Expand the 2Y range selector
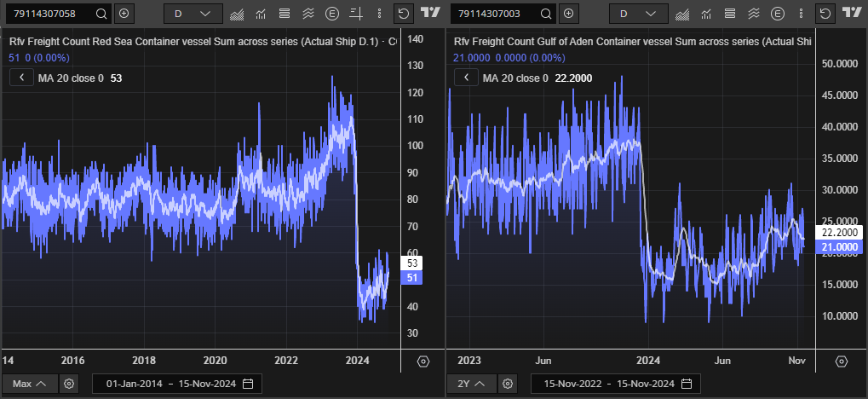The width and height of the screenshot is (868, 399). [472, 384]
